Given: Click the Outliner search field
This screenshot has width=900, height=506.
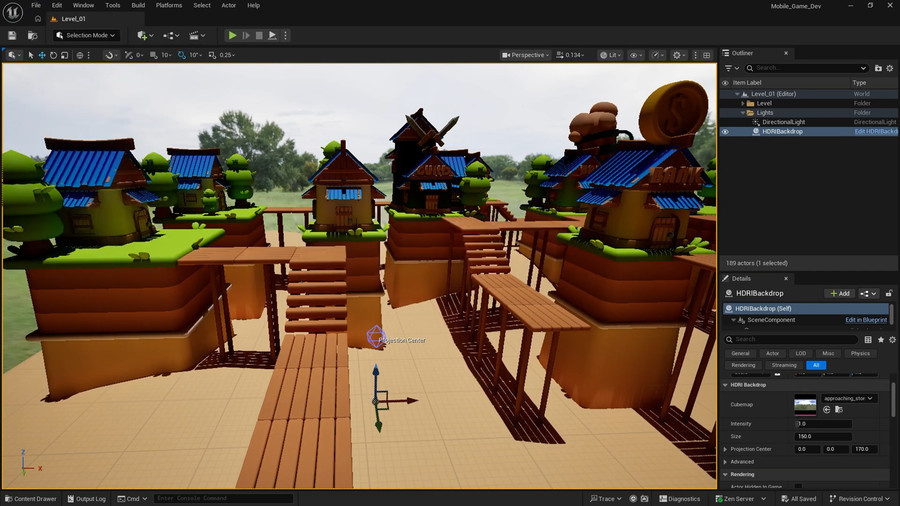Looking at the screenshot, I should (806, 68).
